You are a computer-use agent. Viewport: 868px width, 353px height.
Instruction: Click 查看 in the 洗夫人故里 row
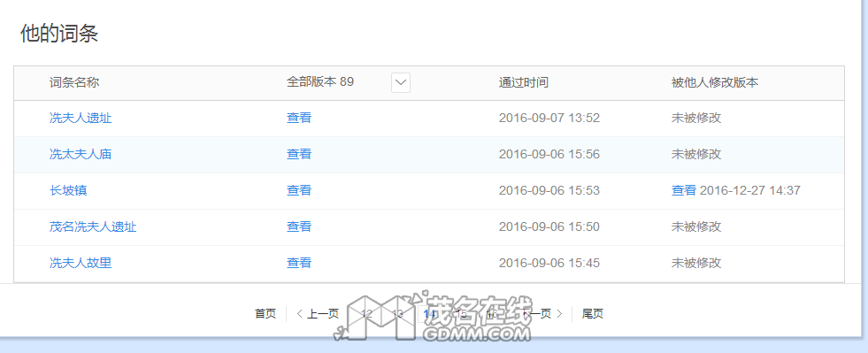coord(299,263)
